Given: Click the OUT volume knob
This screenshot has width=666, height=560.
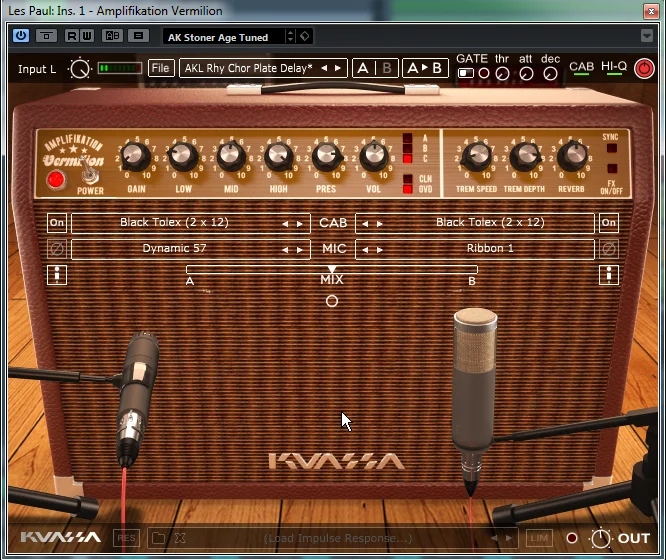Looking at the screenshot, I should point(601,539).
